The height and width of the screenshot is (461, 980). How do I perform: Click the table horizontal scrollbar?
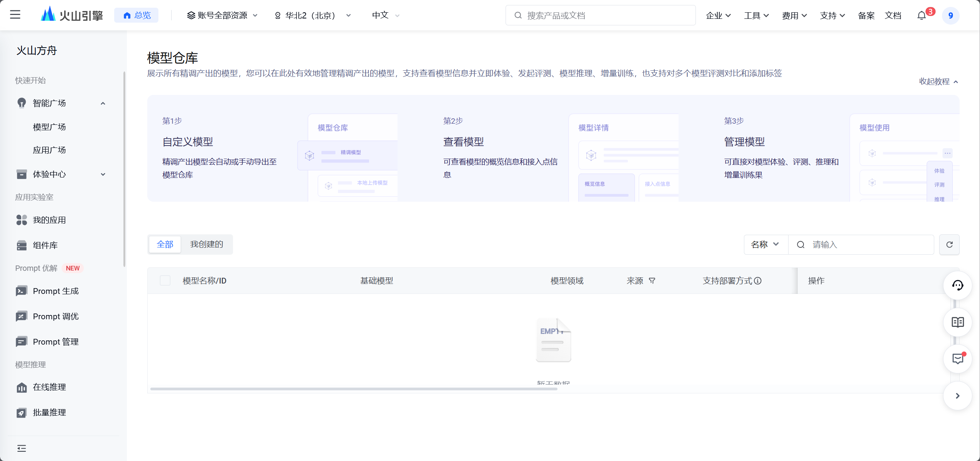coord(354,389)
